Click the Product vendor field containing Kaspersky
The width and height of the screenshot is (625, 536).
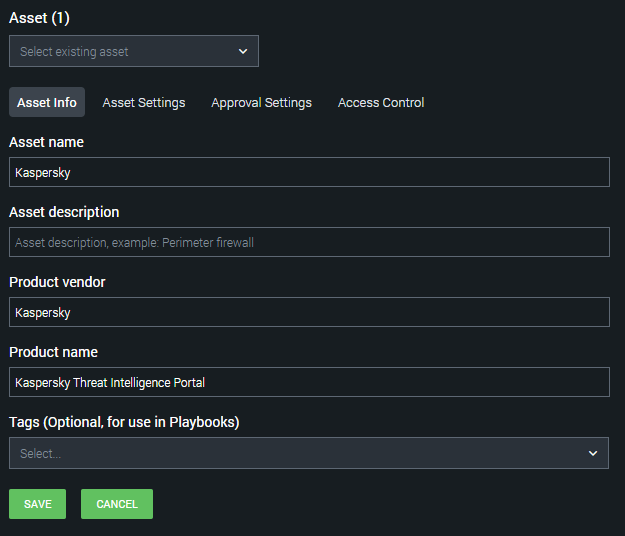[x=309, y=312]
